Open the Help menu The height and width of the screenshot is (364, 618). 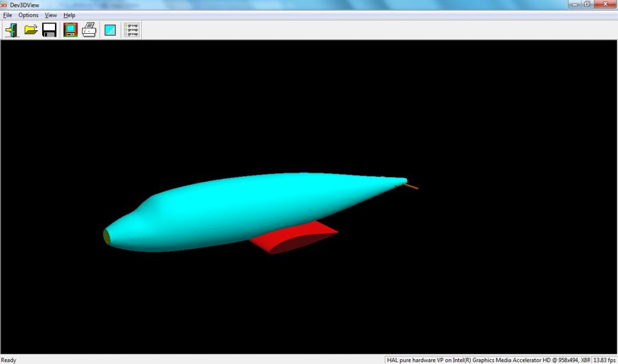click(69, 15)
